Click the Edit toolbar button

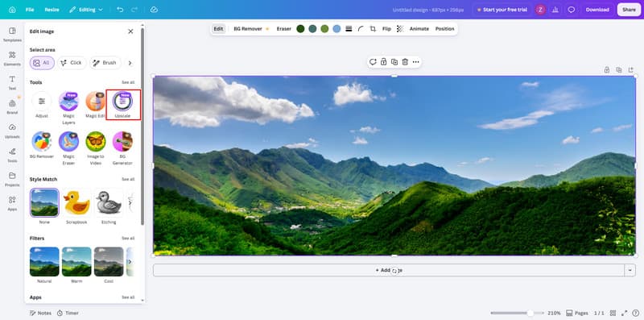coord(218,29)
